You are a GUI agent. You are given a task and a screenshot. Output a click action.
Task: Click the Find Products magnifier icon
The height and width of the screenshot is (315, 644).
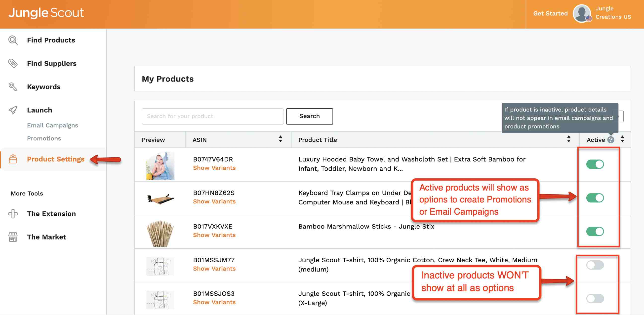click(13, 40)
